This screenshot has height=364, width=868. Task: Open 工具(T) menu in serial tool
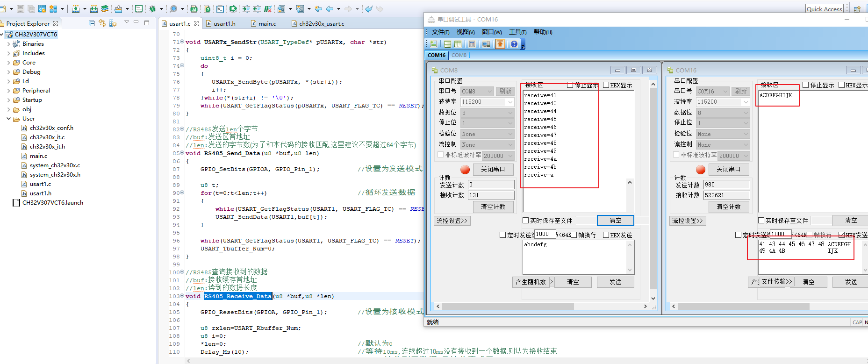point(517,32)
